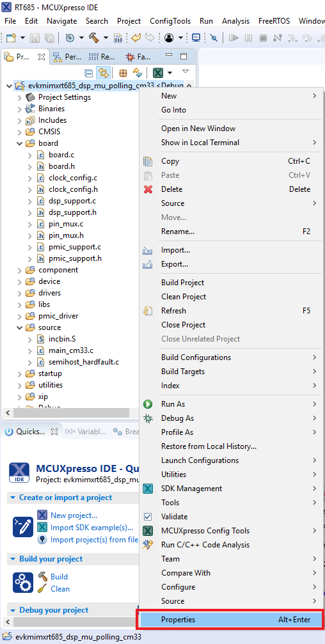Screen dimensions: 325x644
Task: Collapse Create or import a project section
Action: [12, 498]
